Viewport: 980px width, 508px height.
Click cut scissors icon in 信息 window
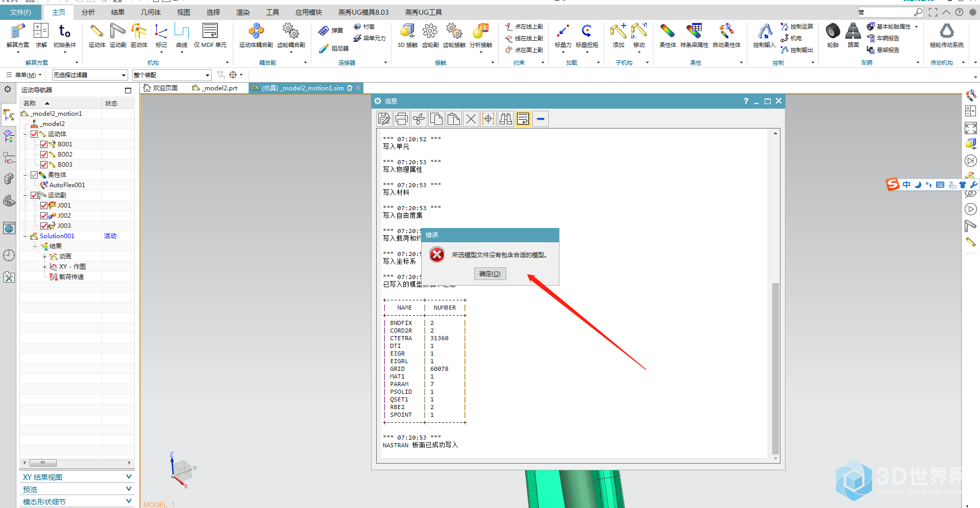tap(419, 119)
